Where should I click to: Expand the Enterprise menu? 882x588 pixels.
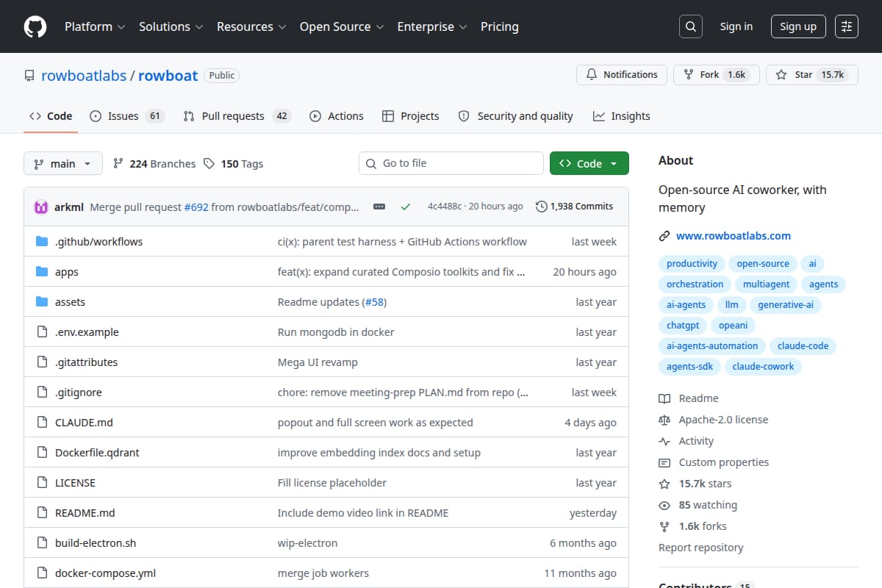pos(432,26)
